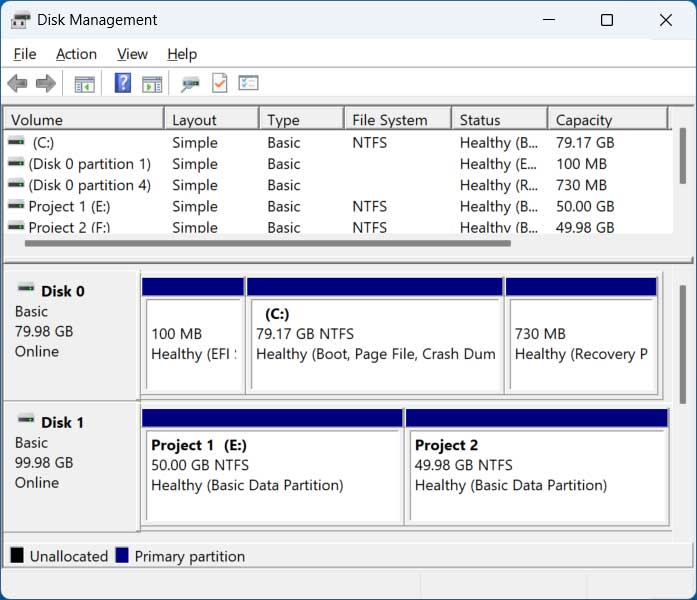Click the Settings list toolbar icon
This screenshot has height=600, width=697.
(248, 83)
